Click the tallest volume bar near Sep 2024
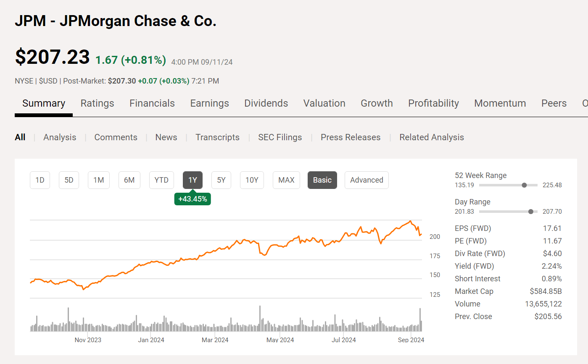 (419, 320)
